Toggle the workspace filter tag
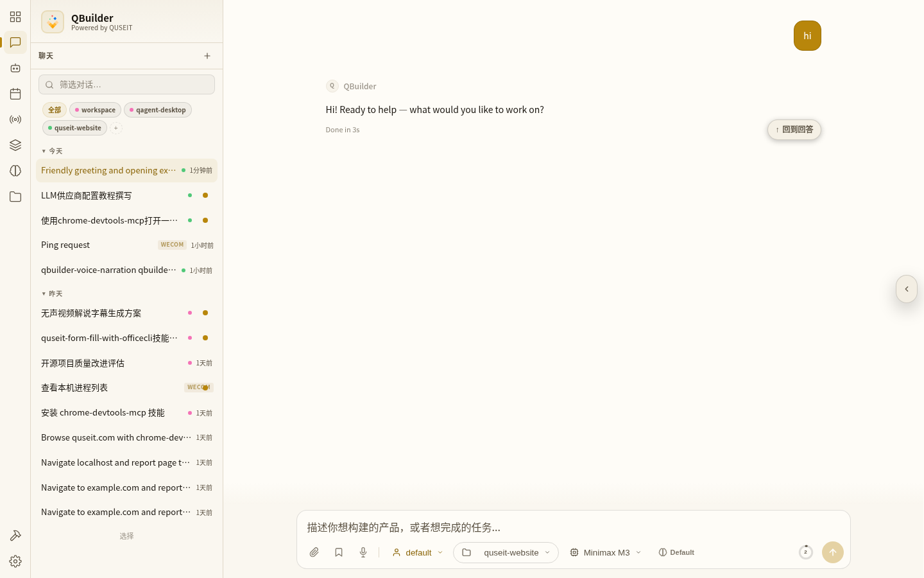This screenshot has height=578, width=924. [95, 110]
